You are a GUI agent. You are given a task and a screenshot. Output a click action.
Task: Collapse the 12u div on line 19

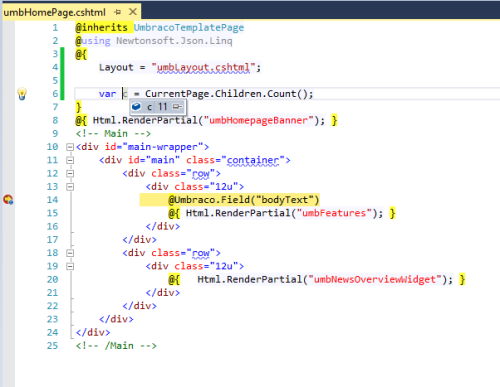pos(70,266)
